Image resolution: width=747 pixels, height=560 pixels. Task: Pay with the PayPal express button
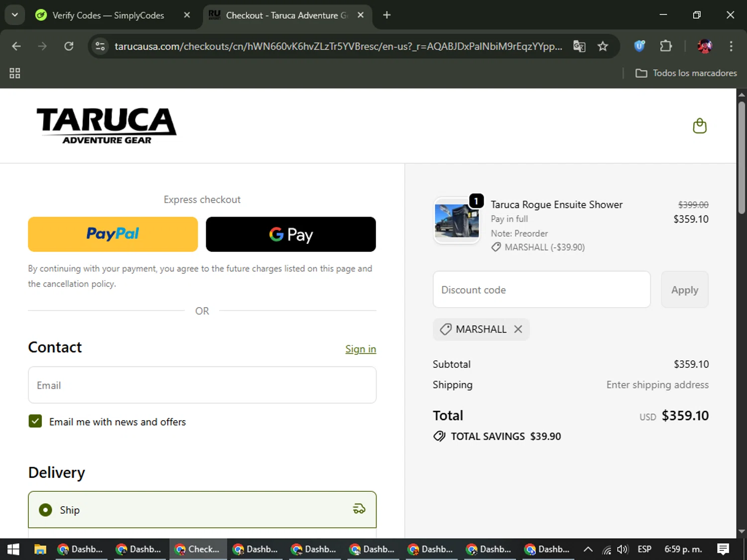click(x=113, y=234)
